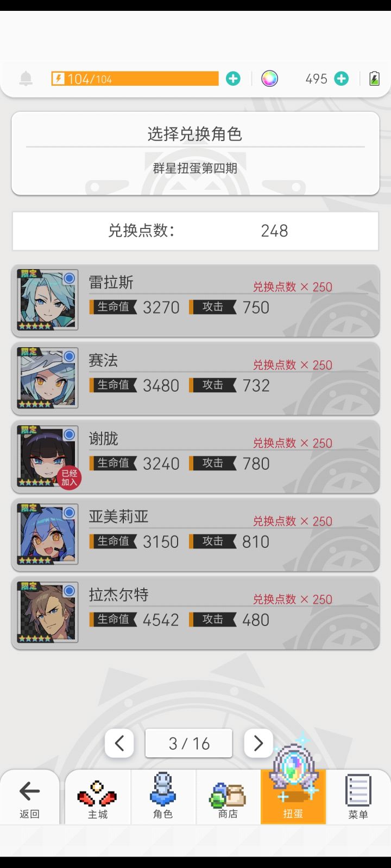
Task: Tap the notification bell icon
Action: pyautogui.click(x=26, y=79)
